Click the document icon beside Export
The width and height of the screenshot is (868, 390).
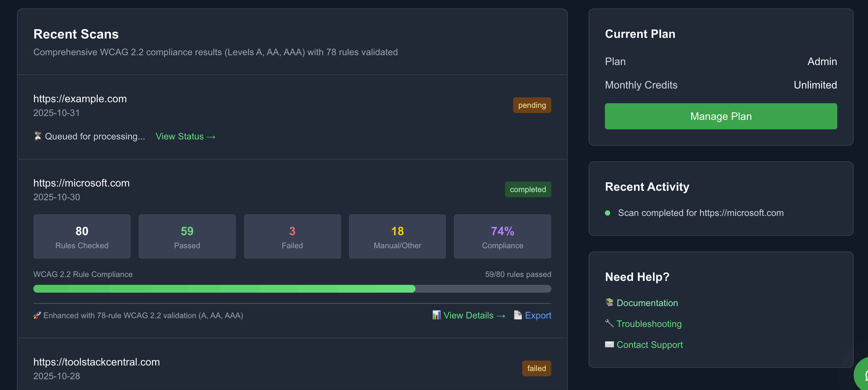click(518, 315)
